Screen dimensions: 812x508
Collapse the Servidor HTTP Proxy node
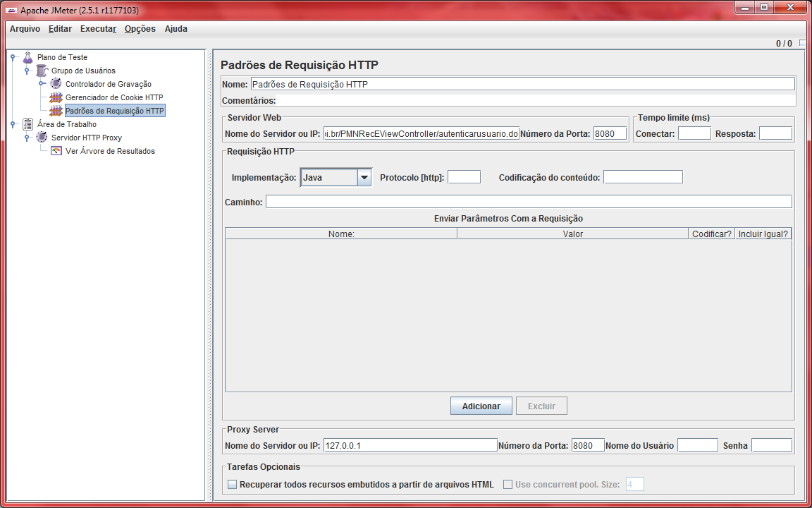[x=27, y=138]
